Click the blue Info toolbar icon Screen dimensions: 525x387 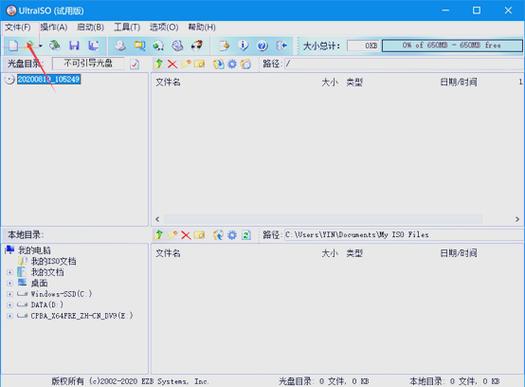tap(243, 45)
